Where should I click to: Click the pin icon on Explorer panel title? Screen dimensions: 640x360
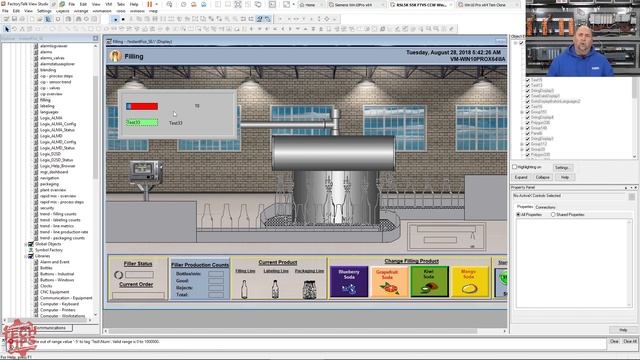point(96,38)
